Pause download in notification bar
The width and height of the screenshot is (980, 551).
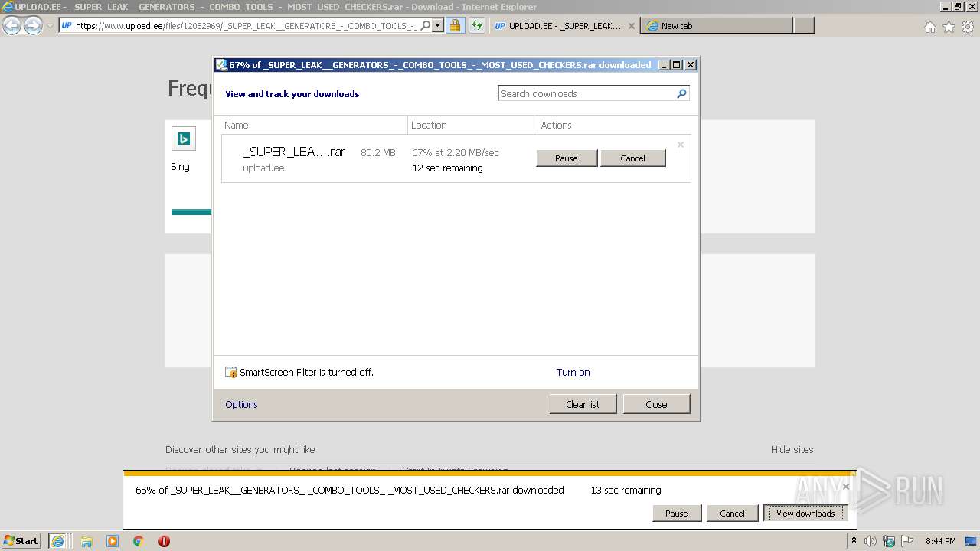(x=676, y=514)
